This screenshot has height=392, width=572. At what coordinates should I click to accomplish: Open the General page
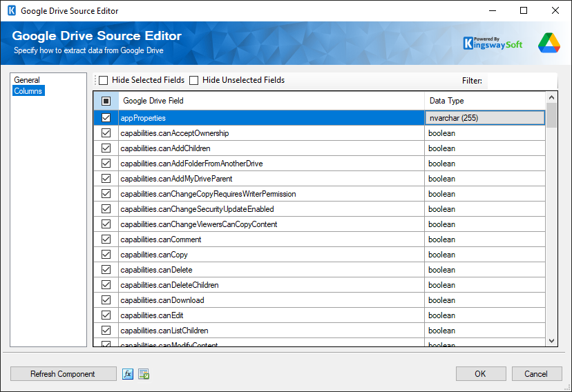27,80
